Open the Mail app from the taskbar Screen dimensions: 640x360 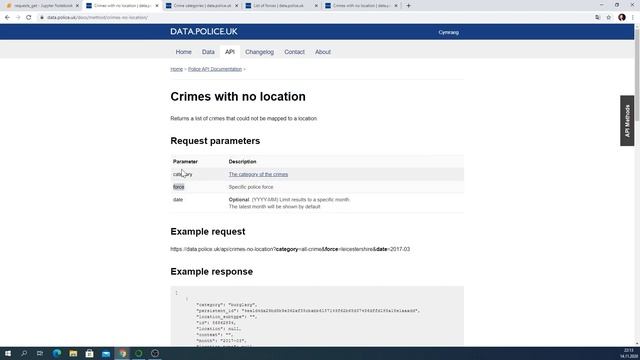pos(106,353)
